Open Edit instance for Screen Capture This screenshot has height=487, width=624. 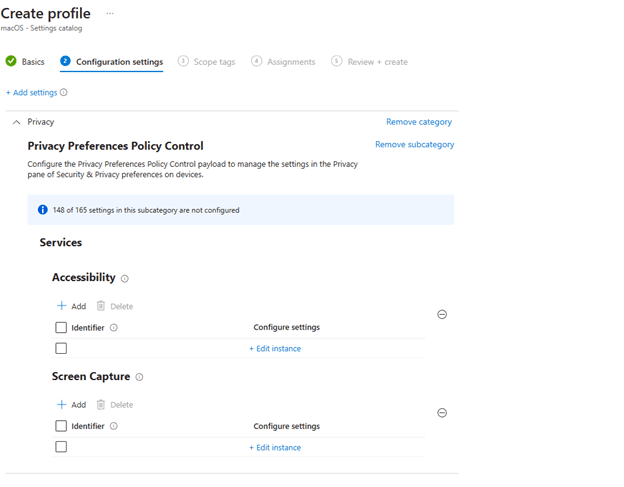275,447
